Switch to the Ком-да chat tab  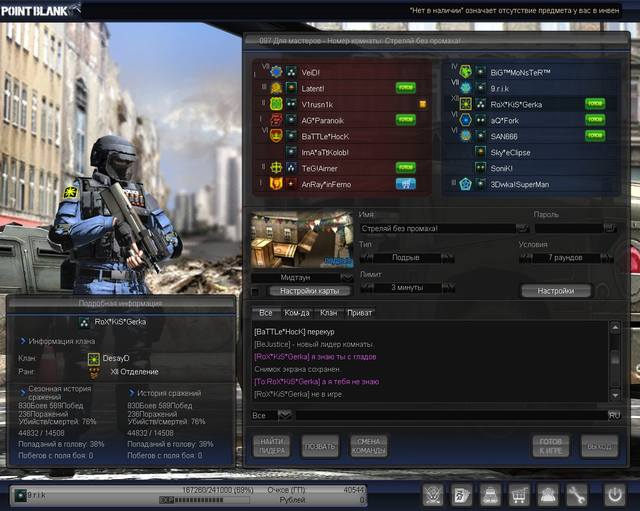[297, 313]
